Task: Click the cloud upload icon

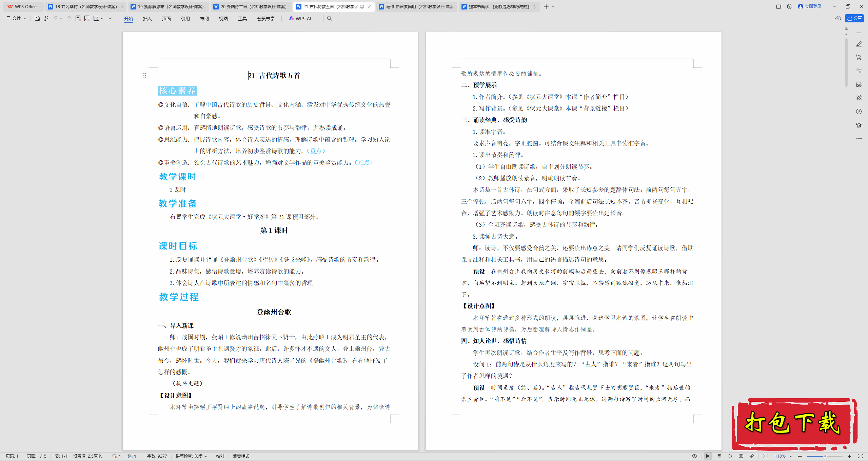Action: coord(838,18)
